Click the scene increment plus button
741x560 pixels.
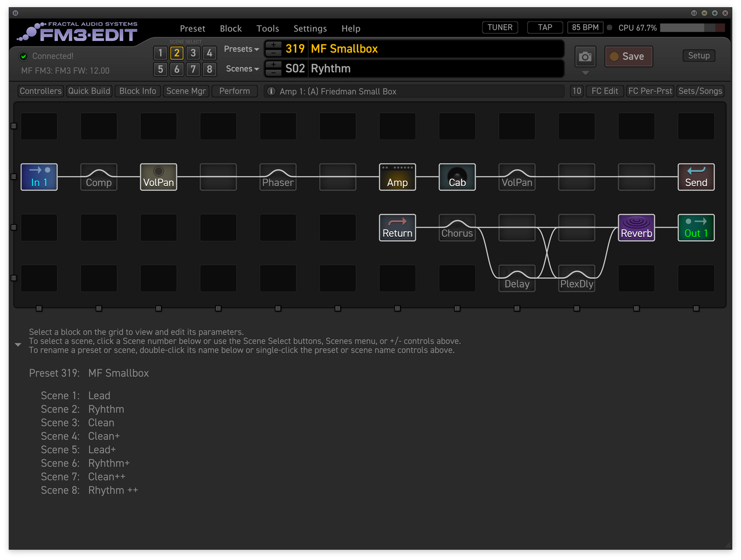(x=273, y=65)
